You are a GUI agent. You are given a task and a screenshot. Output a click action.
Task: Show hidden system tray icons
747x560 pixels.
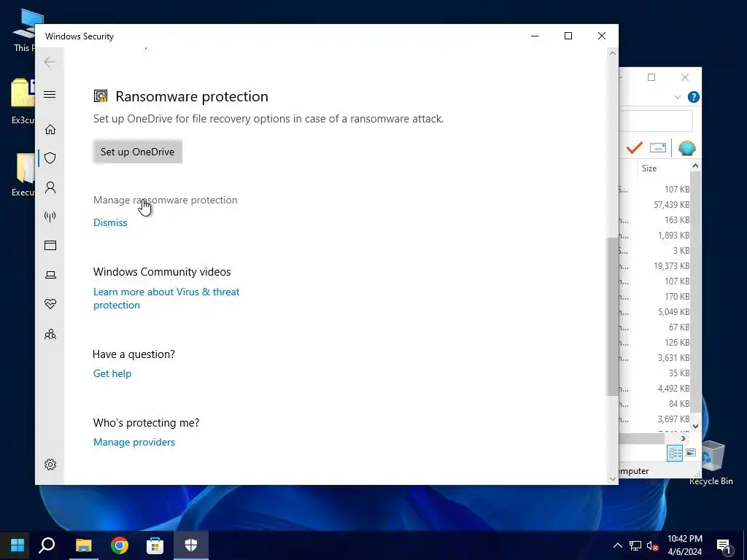coord(617,545)
